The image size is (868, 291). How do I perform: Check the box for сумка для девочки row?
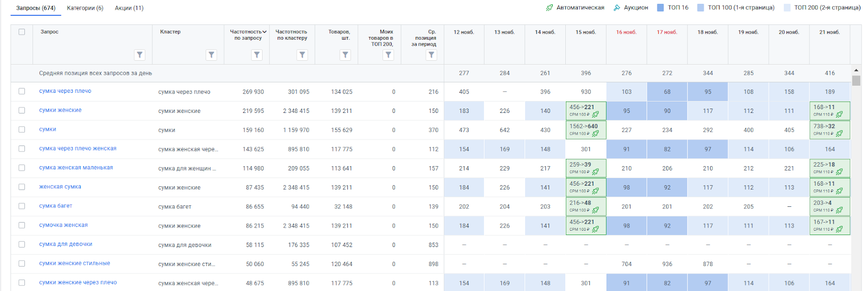[x=22, y=244]
